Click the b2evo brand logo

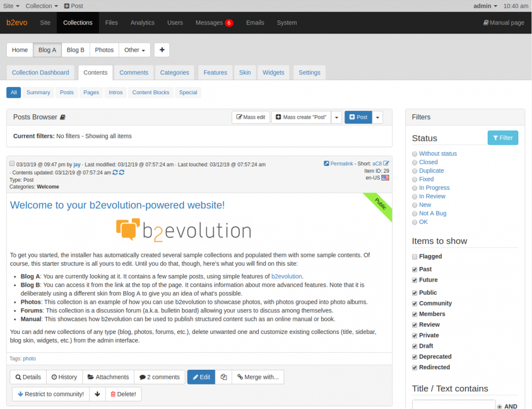(x=17, y=23)
